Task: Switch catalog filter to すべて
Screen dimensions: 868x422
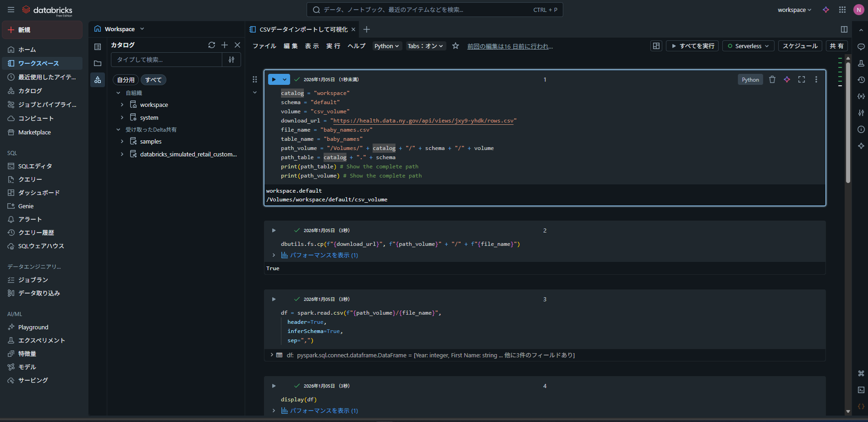Action: (x=153, y=79)
